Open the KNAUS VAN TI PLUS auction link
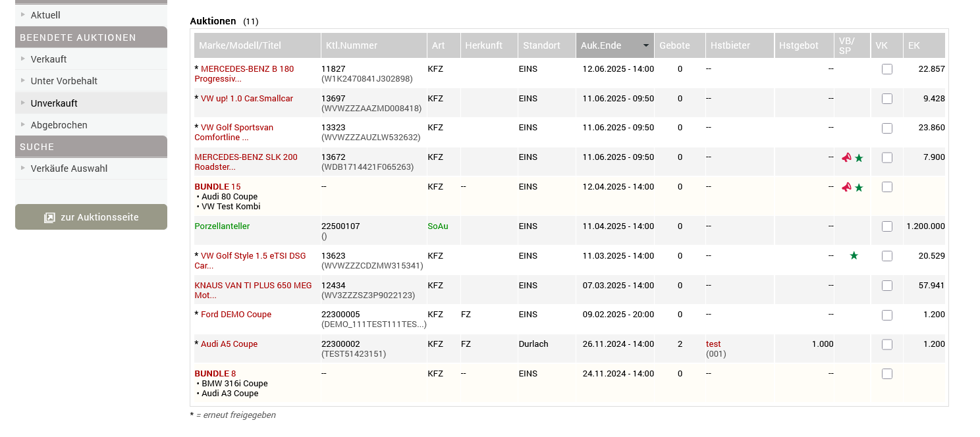This screenshot has width=980, height=437. (253, 286)
